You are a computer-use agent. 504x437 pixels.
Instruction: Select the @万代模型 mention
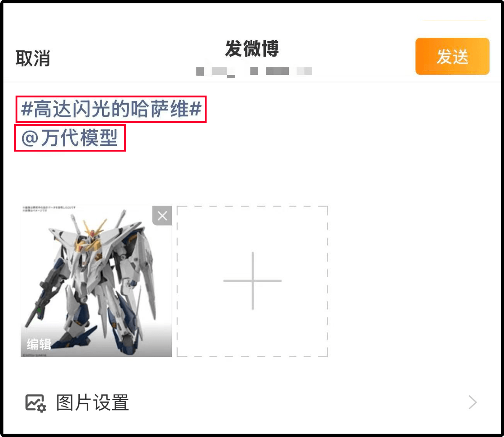pos(70,138)
